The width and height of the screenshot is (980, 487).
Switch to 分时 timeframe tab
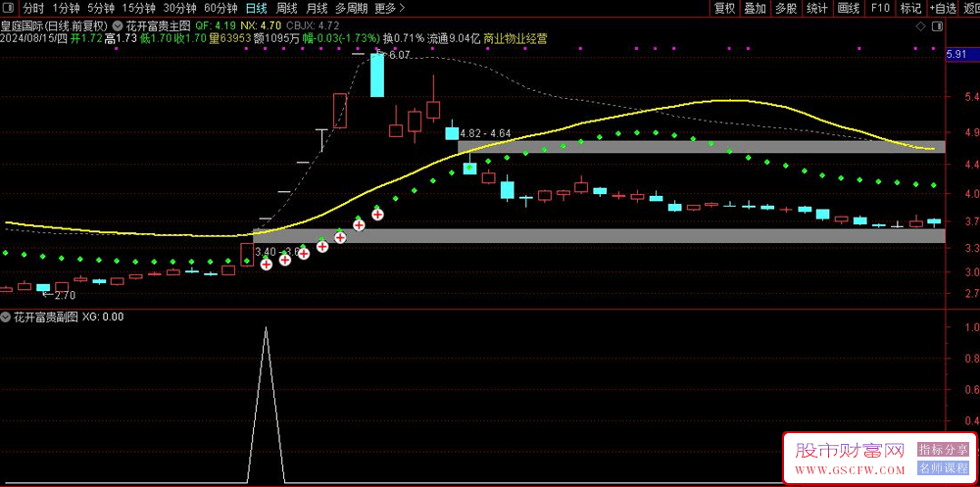point(33,8)
